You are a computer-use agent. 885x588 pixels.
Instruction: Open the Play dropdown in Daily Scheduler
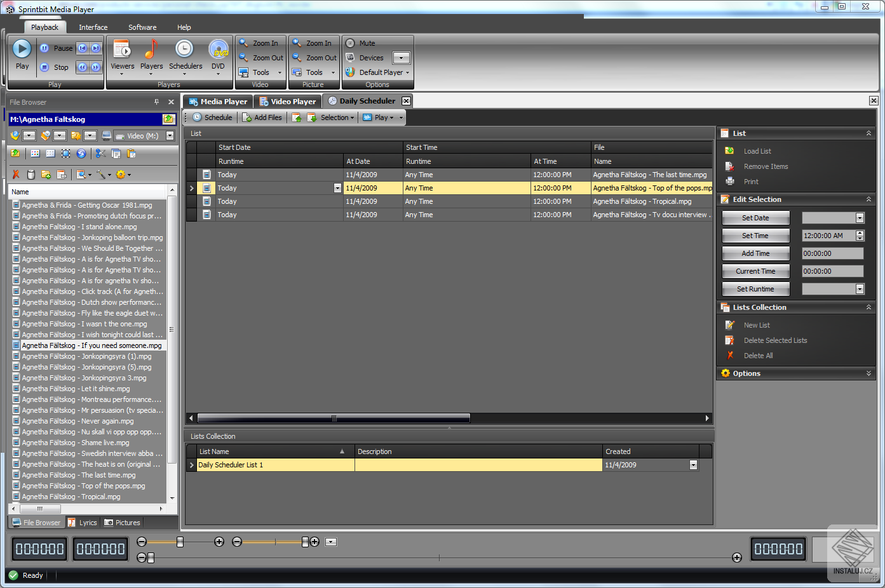[382, 117]
